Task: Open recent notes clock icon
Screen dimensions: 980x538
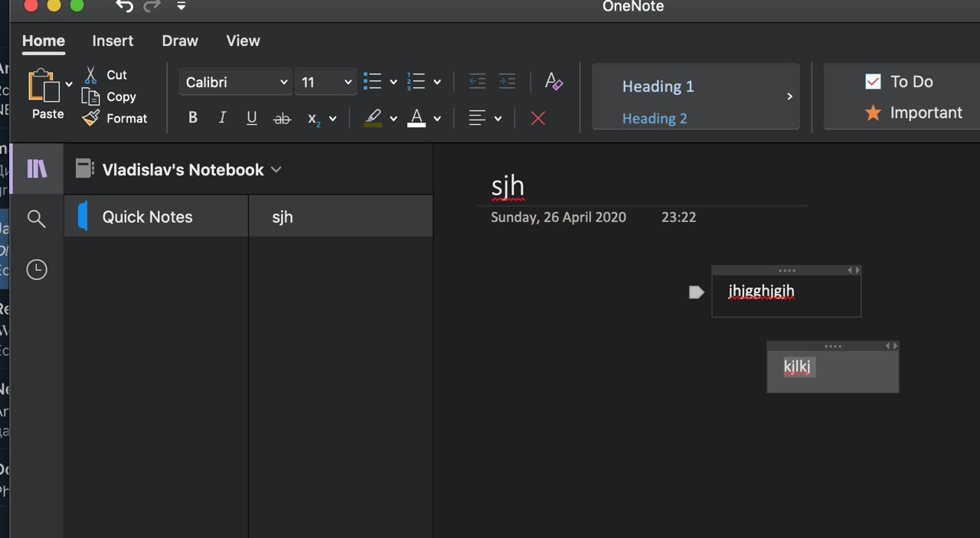Action: pyautogui.click(x=36, y=269)
